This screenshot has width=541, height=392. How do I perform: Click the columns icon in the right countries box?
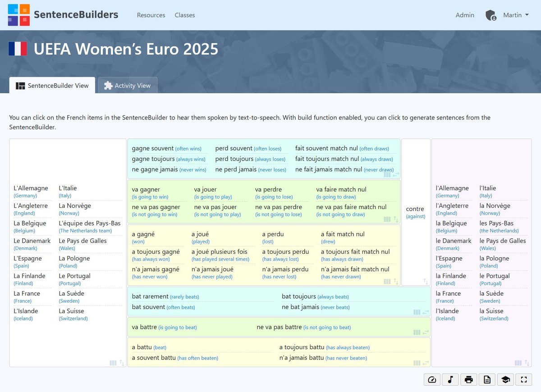click(518, 363)
